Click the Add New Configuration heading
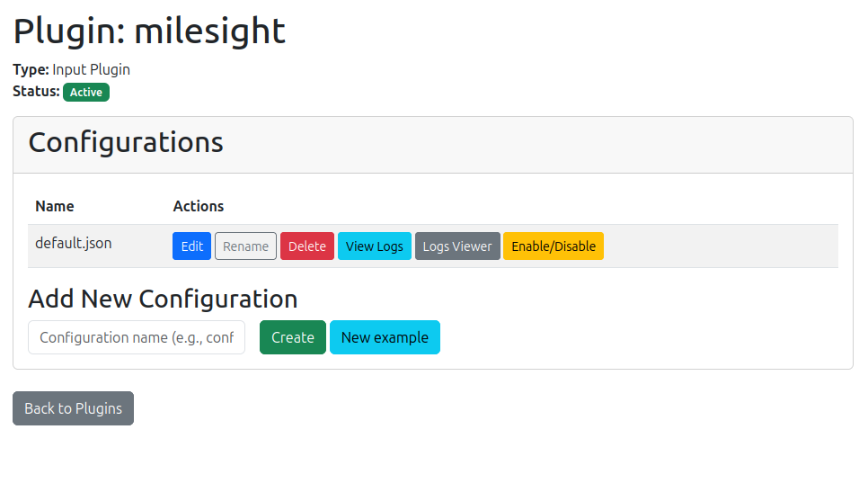 [x=163, y=299]
